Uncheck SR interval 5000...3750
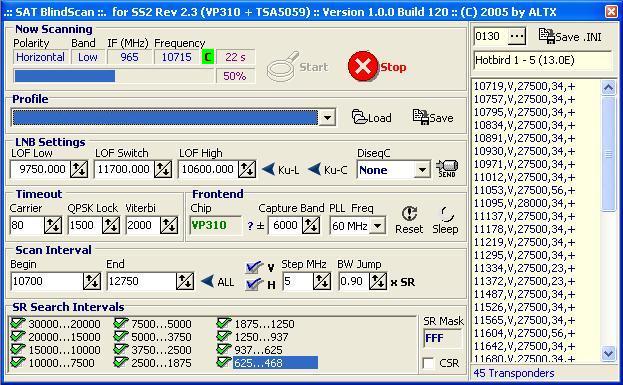 120,336
